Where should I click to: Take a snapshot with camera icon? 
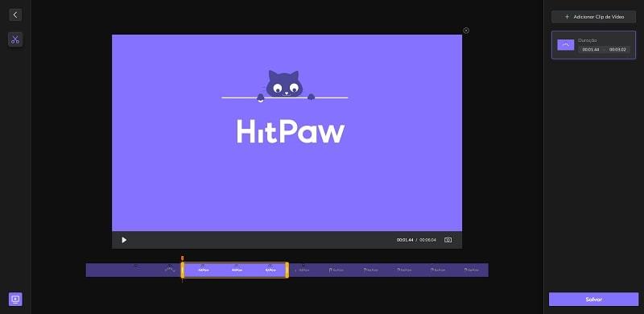pos(448,240)
